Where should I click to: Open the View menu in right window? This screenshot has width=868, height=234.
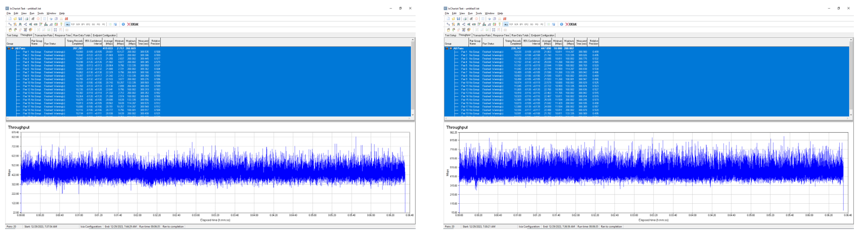(x=462, y=13)
